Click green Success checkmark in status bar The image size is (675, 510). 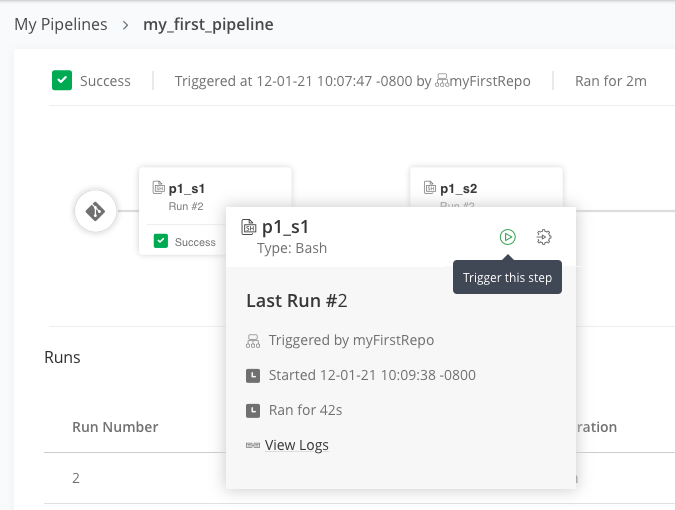(62, 81)
